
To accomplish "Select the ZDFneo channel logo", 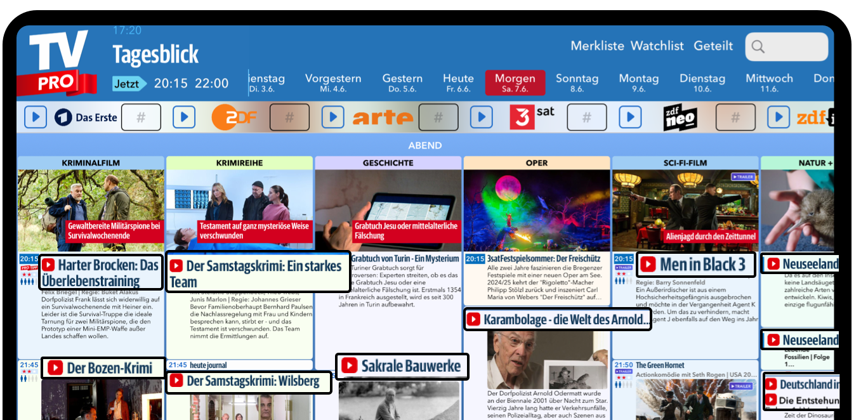I will click(680, 117).
